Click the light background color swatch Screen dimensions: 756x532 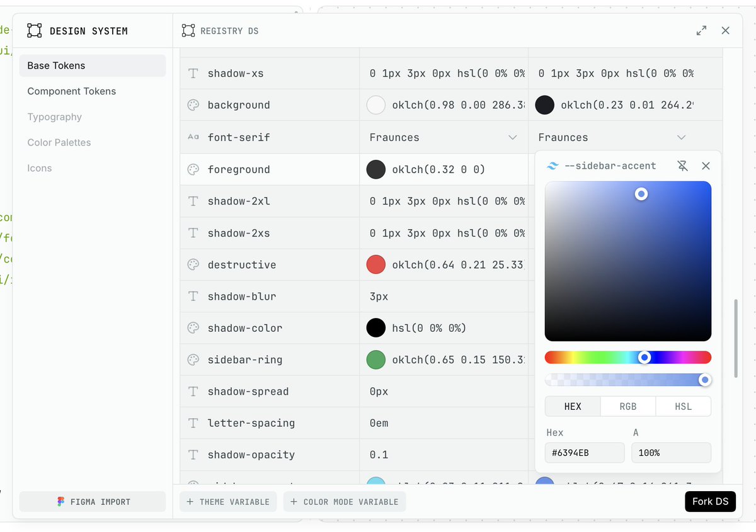tap(376, 105)
